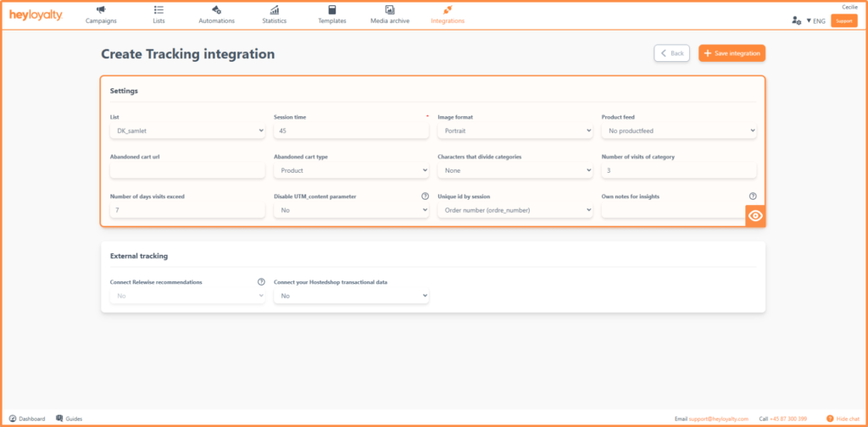Switch to the Templates tab
The height and width of the screenshot is (427, 868).
tap(331, 15)
